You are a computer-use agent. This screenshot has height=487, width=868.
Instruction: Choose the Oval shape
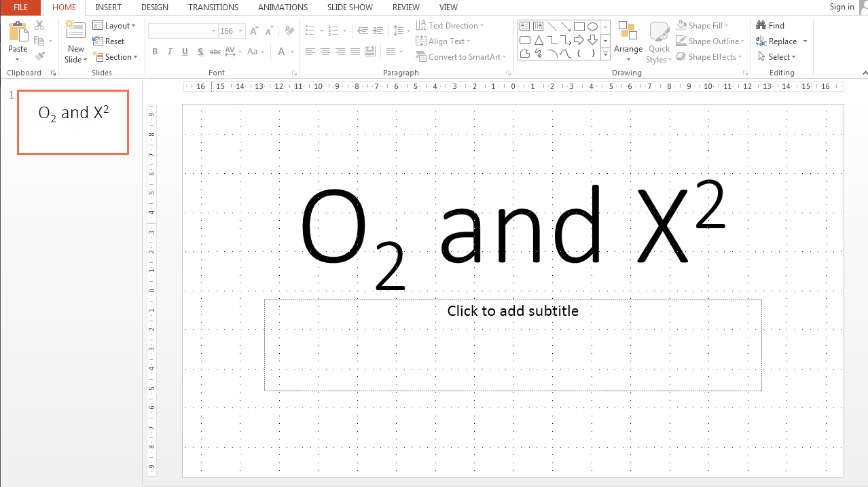593,26
